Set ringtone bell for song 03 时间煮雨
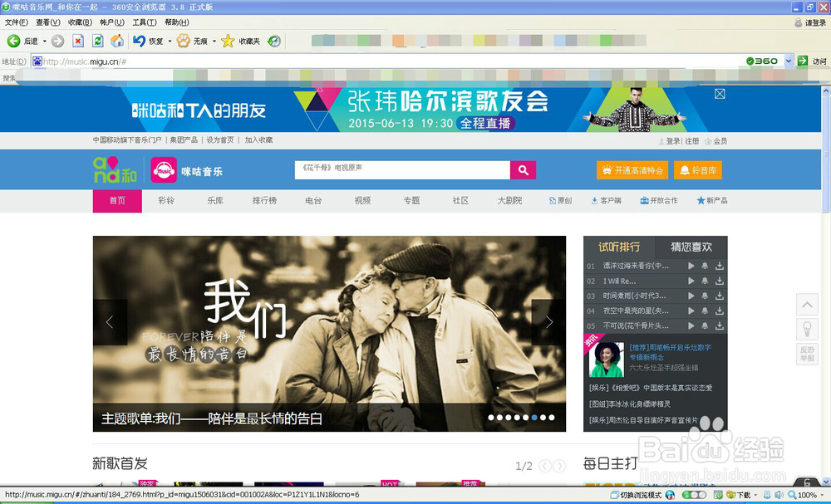 click(x=705, y=296)
